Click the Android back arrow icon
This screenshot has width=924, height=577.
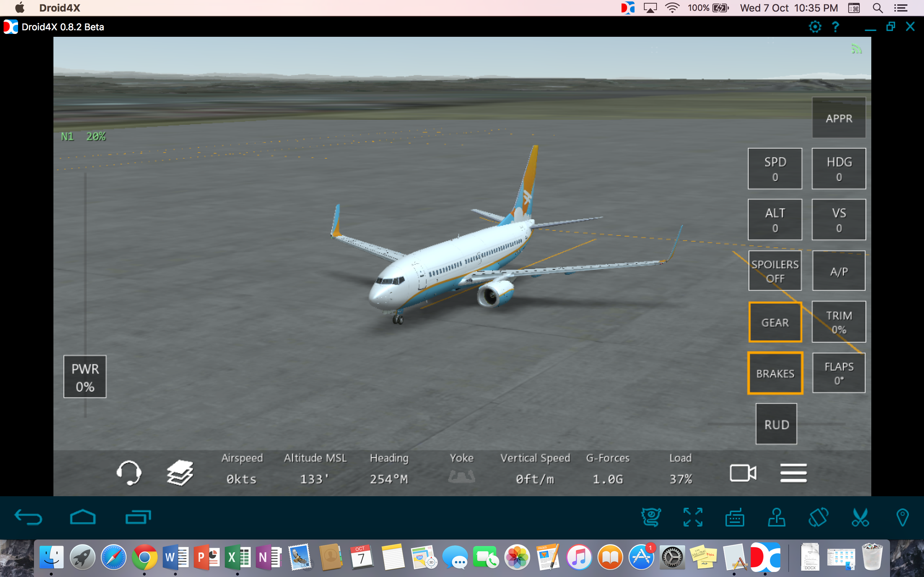coord(28,517)
